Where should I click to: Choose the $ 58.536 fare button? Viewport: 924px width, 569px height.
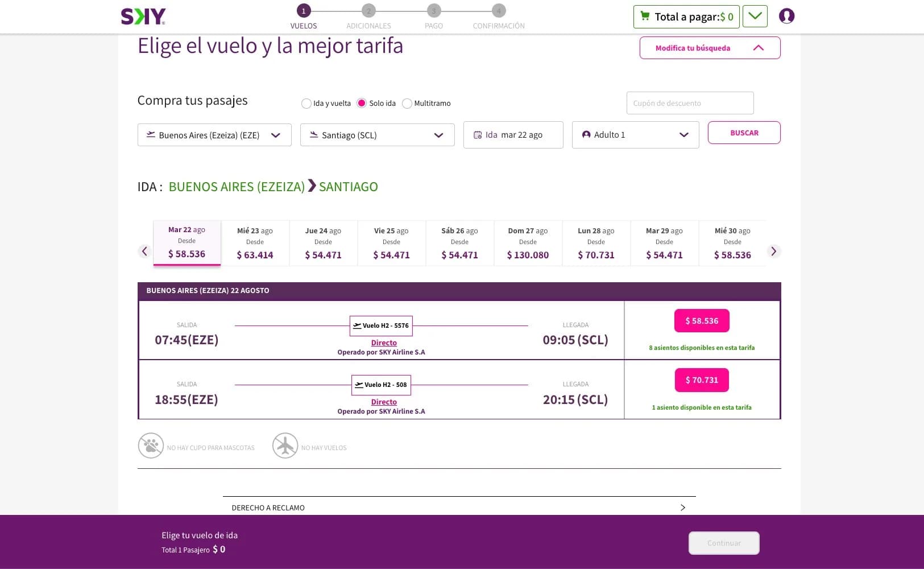pyautogui.click(x=702, y=321)
